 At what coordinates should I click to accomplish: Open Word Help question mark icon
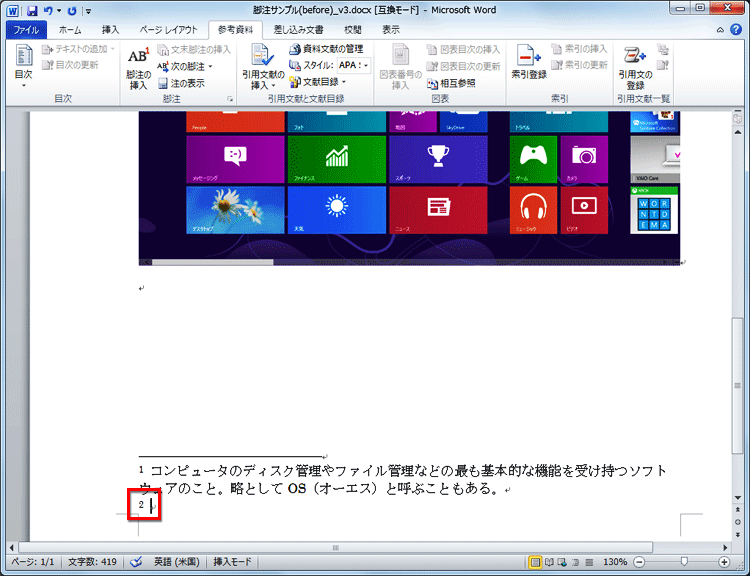coord(736,30)
